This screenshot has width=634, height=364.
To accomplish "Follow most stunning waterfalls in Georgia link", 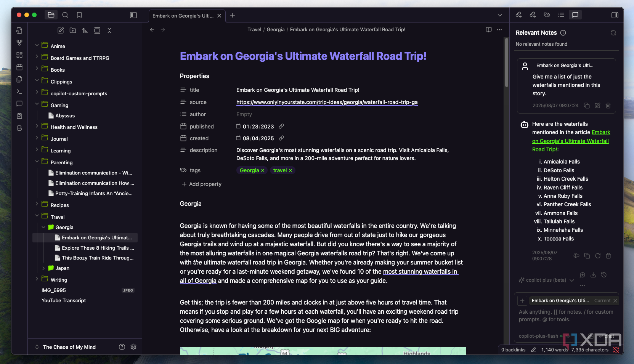I will click(420, 271).
